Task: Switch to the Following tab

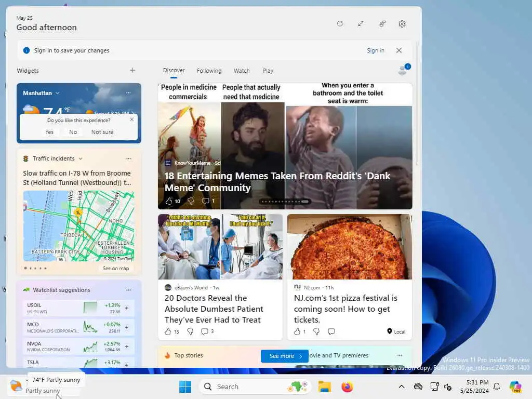Action: (x=209, y=71)
